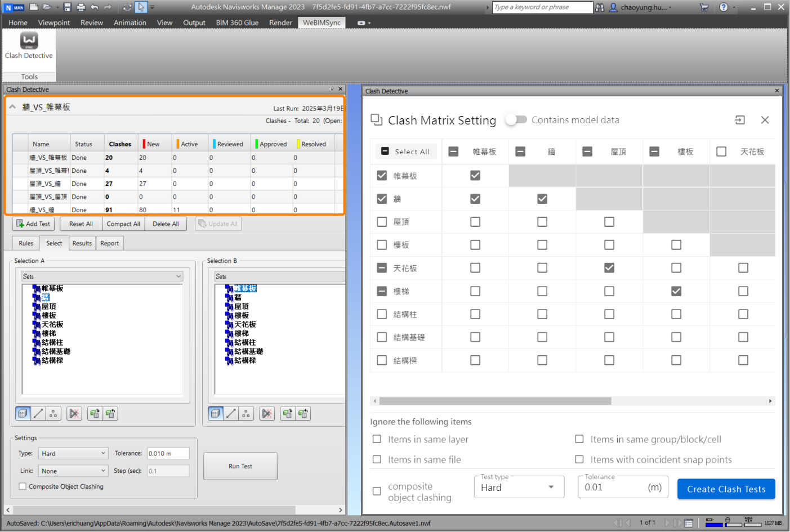The height and width of the screenshot is (532, 790).
Task: Toggle Self-Intersect button in Selection B
Action: [267, 414]
